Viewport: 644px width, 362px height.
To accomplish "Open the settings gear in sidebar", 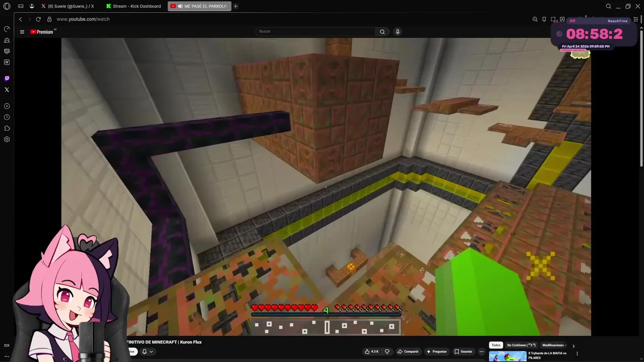I will [x=7, y=139].
